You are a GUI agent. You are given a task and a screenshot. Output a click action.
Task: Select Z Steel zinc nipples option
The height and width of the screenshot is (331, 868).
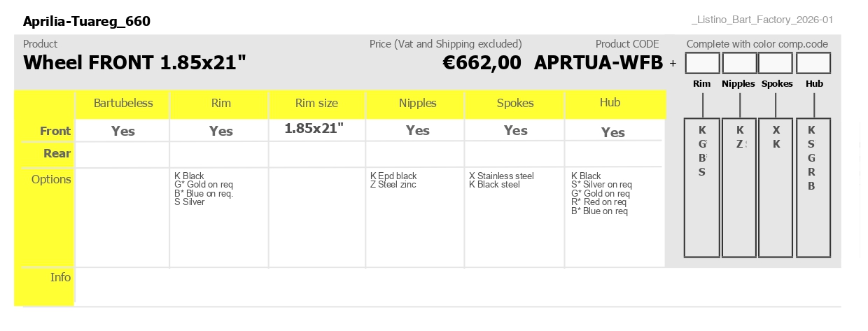(x=393, y=185)
